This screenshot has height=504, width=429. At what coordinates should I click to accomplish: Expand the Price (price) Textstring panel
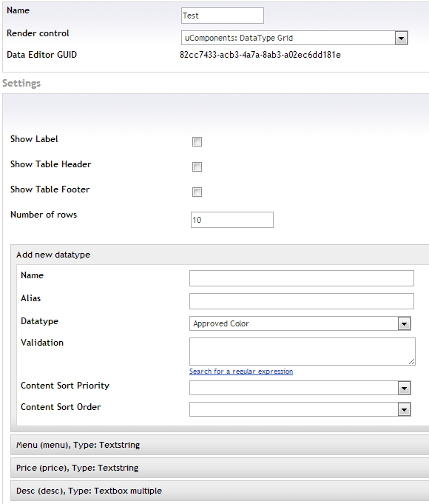point(220,468)
